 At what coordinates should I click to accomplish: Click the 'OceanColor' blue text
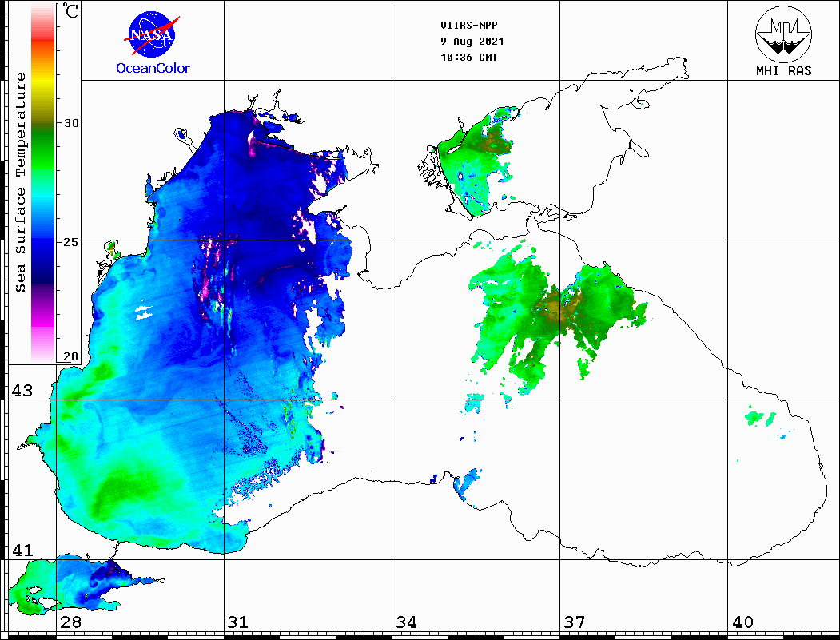tap(153, 68)
